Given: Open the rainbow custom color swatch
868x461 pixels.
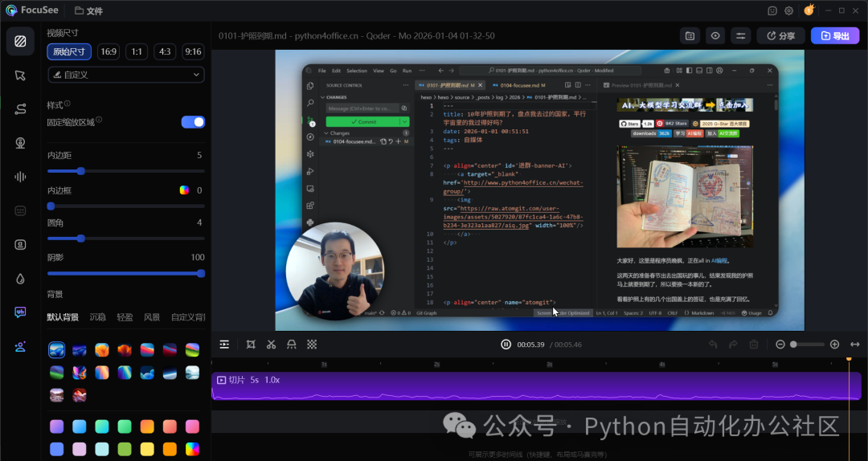Looking at the screenshot, I should [x=192, y=449].
